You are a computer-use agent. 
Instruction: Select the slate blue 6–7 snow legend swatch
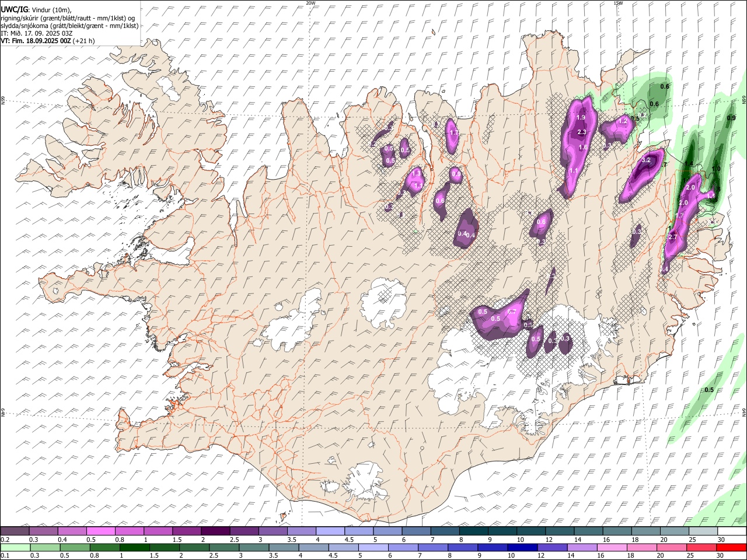(x=416, y=531)
